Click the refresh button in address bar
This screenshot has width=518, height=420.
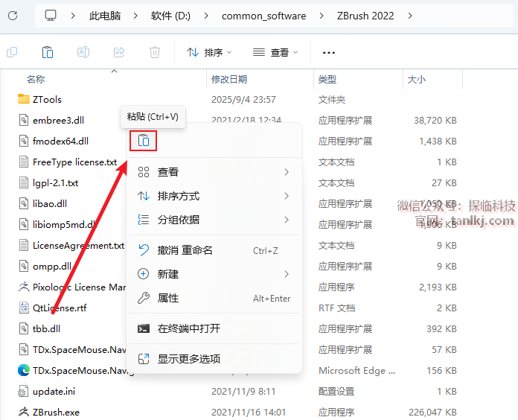[x=13, y=16]
